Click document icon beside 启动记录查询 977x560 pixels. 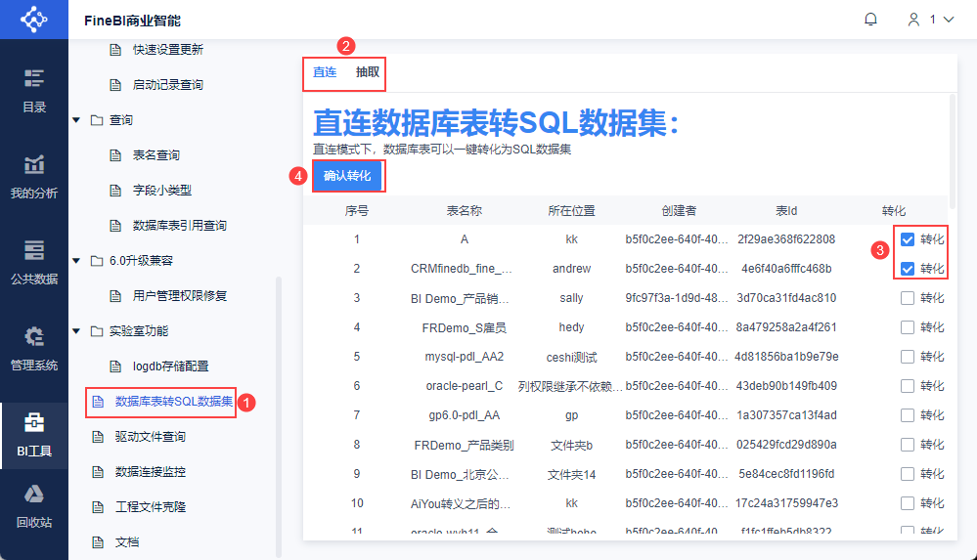tap(115, 85)
